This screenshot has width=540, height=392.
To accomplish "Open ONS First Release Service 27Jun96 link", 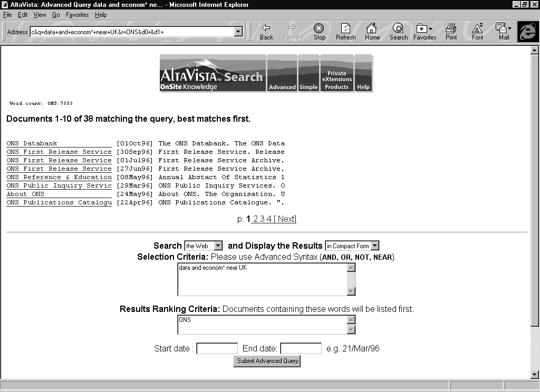I will pos(59,169).
